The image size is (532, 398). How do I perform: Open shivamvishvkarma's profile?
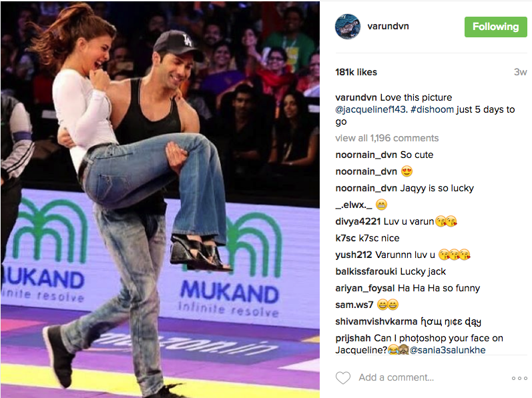[x=376, y=321]
